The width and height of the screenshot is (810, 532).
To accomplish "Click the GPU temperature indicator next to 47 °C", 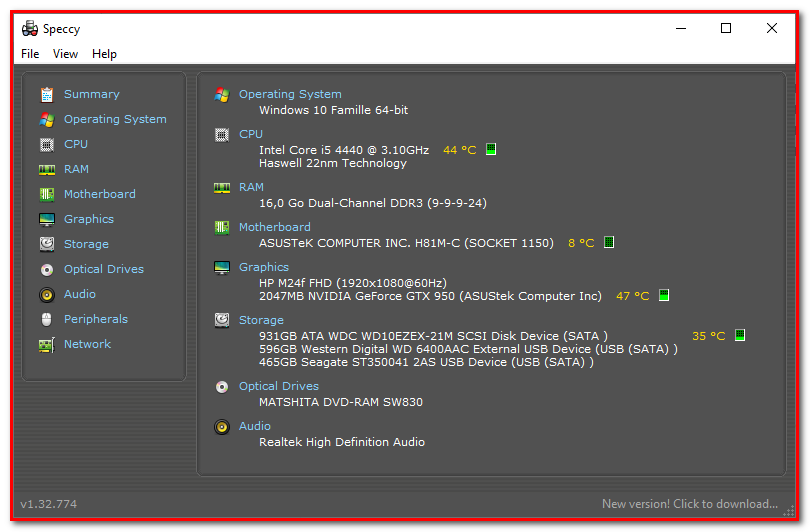I will (664, 295).
